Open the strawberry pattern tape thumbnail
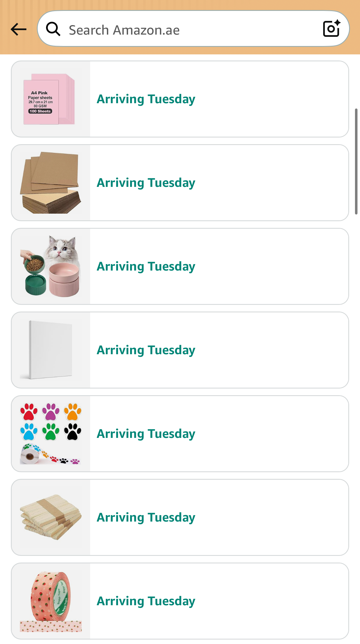The image size is (360, 644). pos(51,601)
